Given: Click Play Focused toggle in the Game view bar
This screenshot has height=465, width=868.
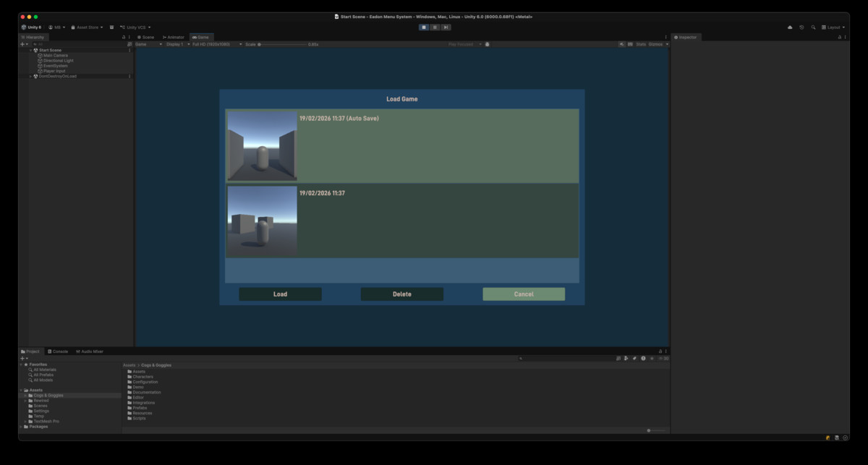Looking at the screenshot, I should (x=459, y=43).
